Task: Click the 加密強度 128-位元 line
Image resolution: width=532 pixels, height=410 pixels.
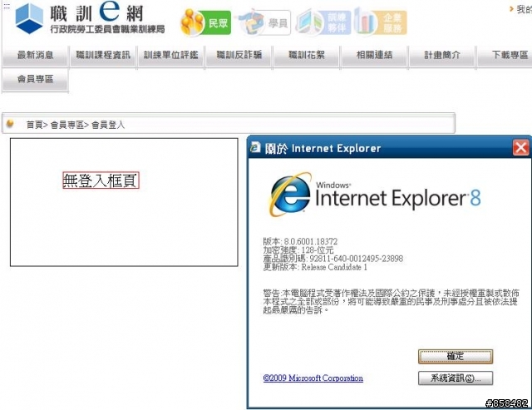Action: [298, 250]
